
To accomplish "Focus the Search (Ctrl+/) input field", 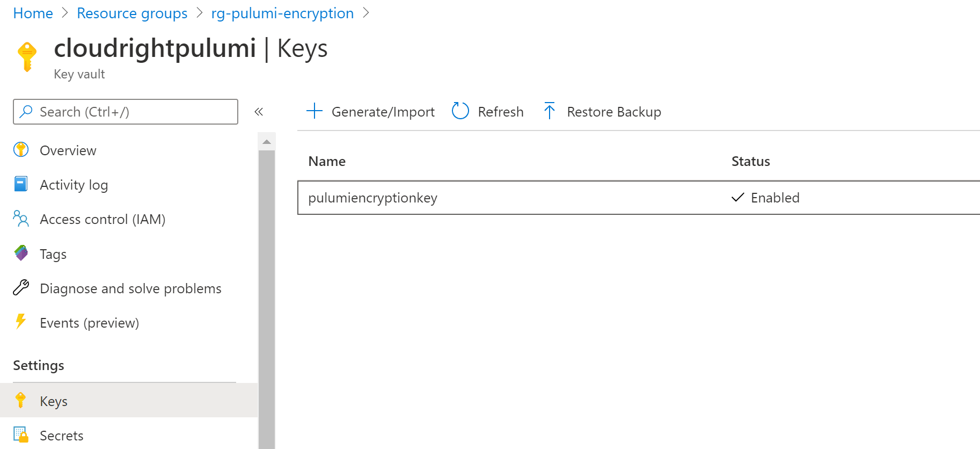I will pos(126,112).
